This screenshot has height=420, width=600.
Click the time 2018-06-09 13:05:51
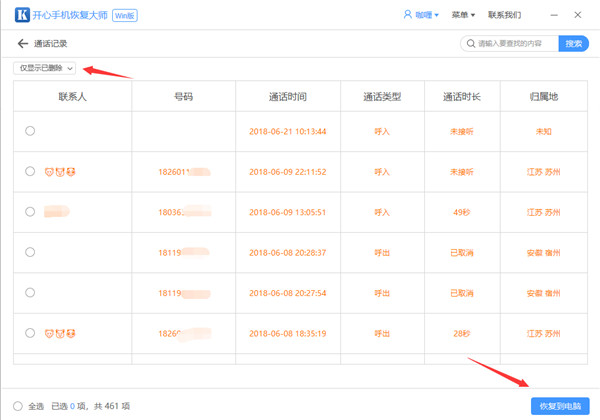point(288,212)
